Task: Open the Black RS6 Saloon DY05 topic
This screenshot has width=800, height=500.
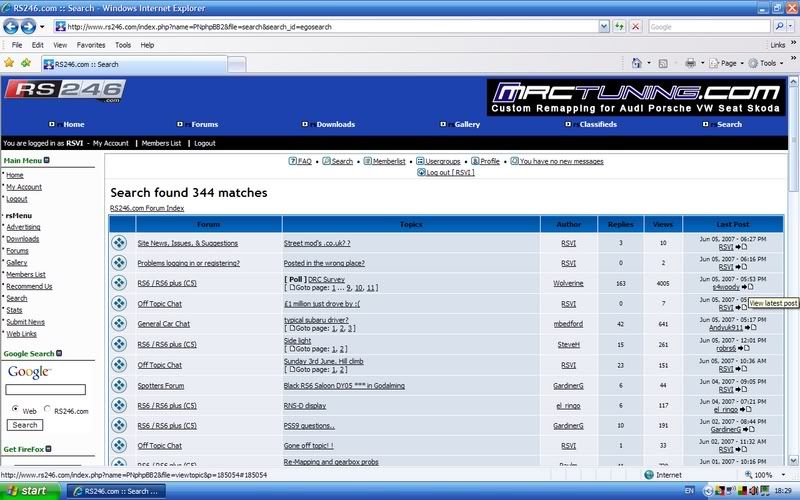Action: [344, 386]
